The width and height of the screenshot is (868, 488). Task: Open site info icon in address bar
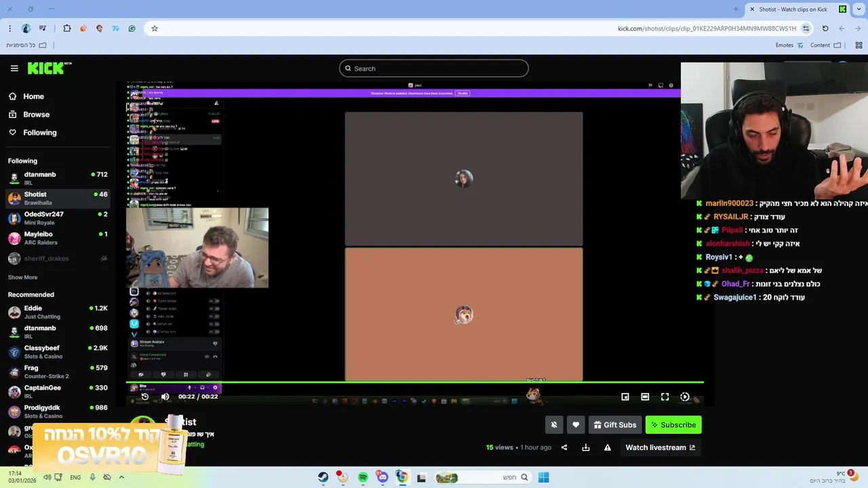pos(806,28)
